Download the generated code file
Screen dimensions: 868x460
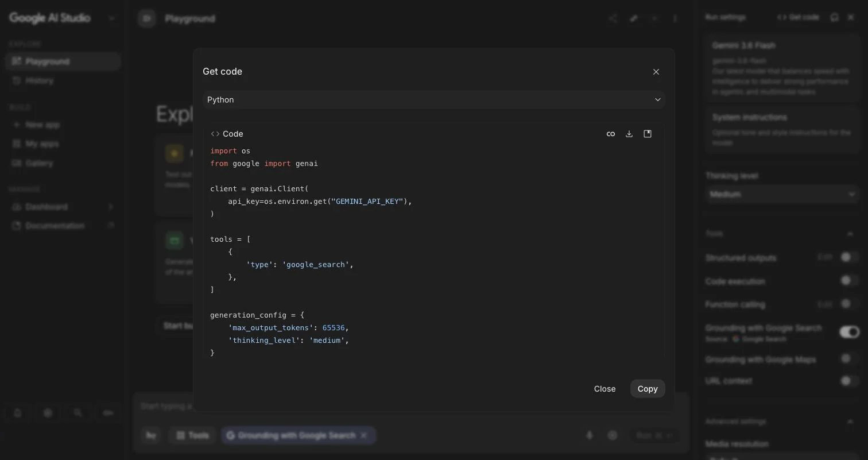point(629,134)
